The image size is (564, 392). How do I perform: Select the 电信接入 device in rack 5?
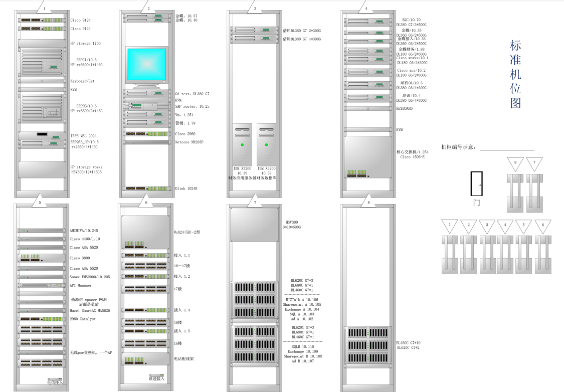[x=55, y=379]
